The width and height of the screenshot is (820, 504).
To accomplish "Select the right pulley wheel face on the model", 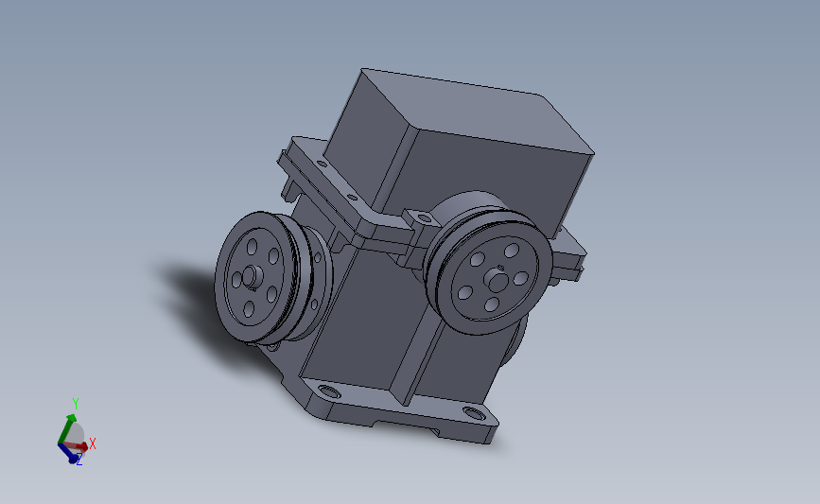I will [495, 280].
